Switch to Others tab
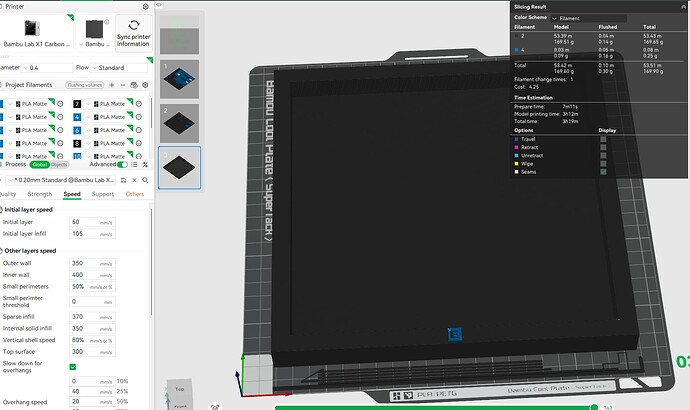Viewport: 690px width, 410px height. pyautogui.click(x=135, y=194)
